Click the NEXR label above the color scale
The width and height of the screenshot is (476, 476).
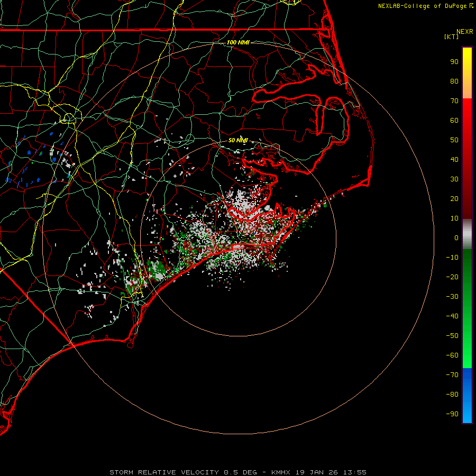465,32
